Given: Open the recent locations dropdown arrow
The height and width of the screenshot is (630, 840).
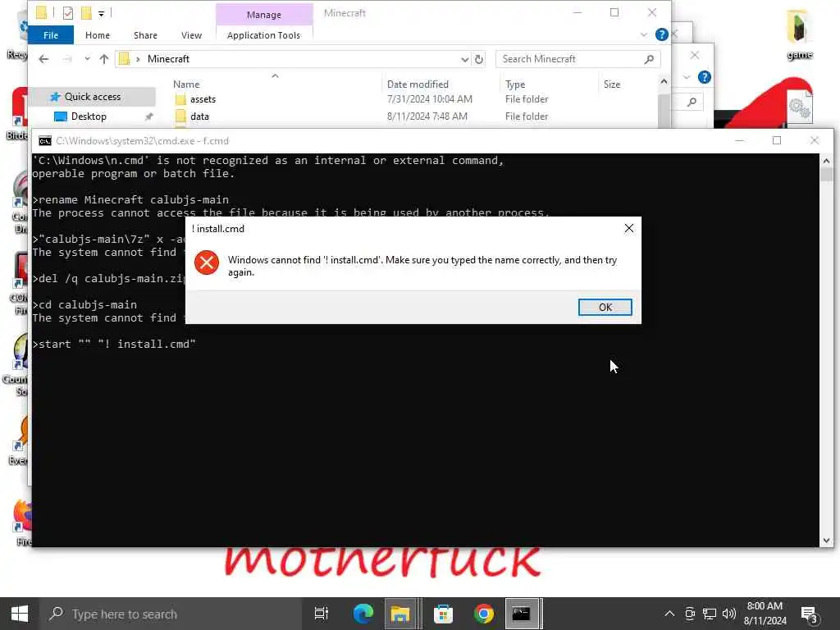Looking at the screenshot, I should click(87, 59).
